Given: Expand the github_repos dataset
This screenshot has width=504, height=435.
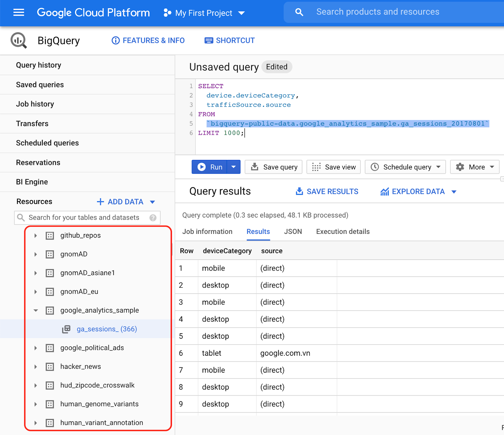Looking at the screenshot, I should click(x=36, y=235).
